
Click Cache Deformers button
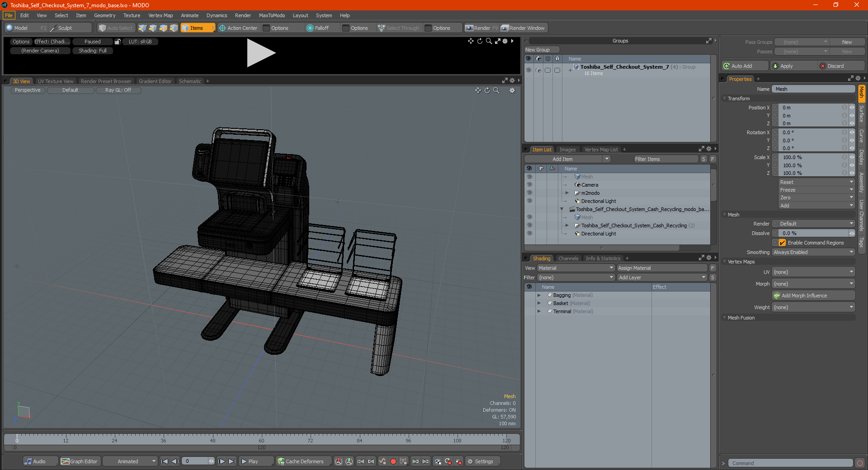click(304, 461)
